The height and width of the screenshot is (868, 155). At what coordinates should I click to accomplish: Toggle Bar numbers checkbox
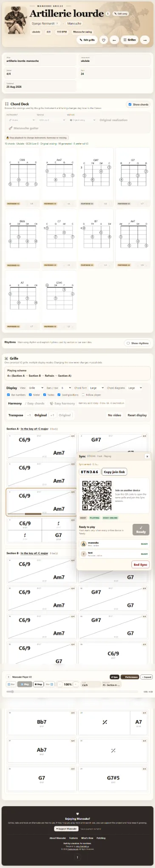[8, 395]
